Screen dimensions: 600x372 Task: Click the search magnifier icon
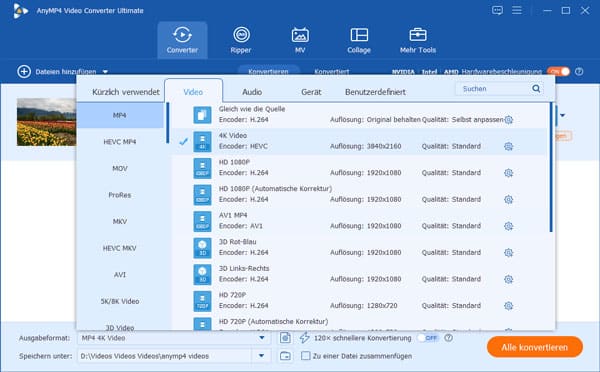click(x=536, y=89)
